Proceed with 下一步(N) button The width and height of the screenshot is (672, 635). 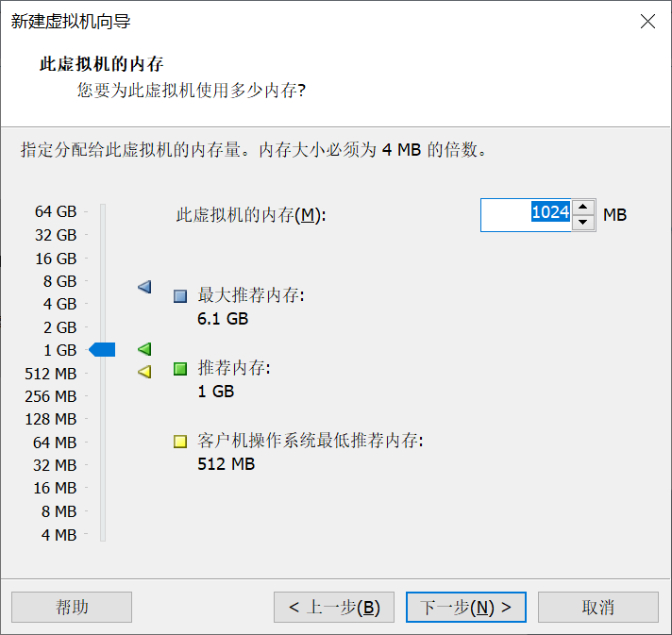tap(466, 607)
